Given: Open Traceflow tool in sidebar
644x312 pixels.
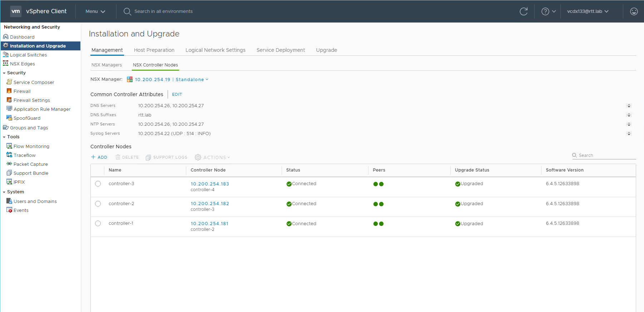Looking at the screenshot, I should 24,155.
